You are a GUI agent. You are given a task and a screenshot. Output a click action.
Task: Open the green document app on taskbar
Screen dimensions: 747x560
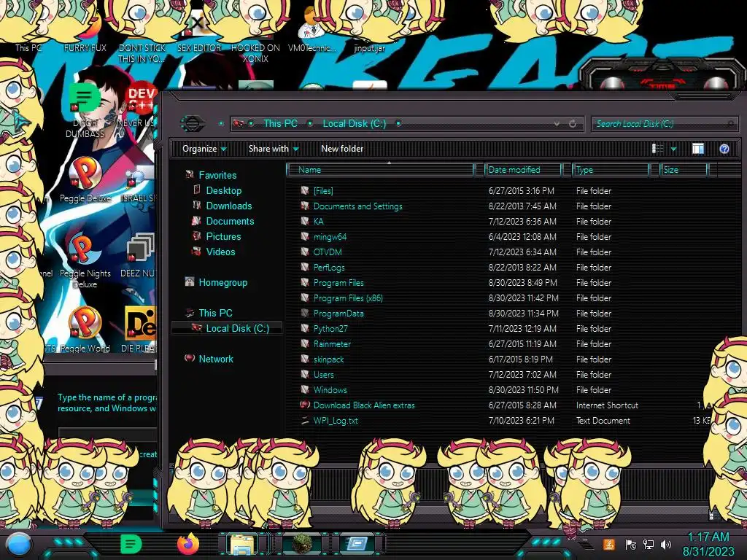[131, 544]
